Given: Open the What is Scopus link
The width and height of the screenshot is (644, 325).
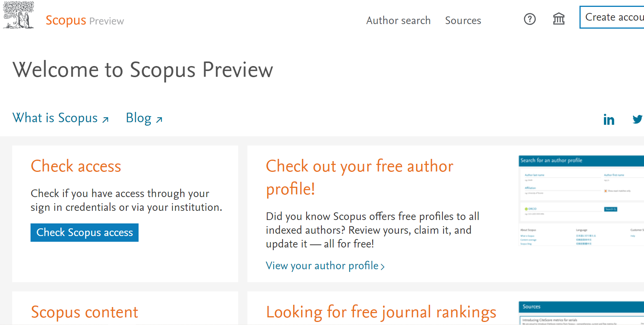Looking at the screenshot, I should click(60, 118).
